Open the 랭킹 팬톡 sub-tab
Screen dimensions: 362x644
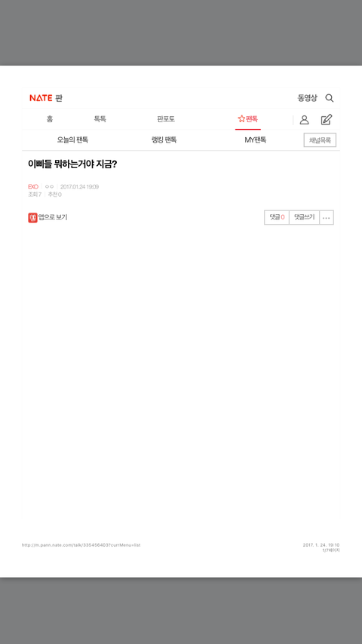coord(164,140)
